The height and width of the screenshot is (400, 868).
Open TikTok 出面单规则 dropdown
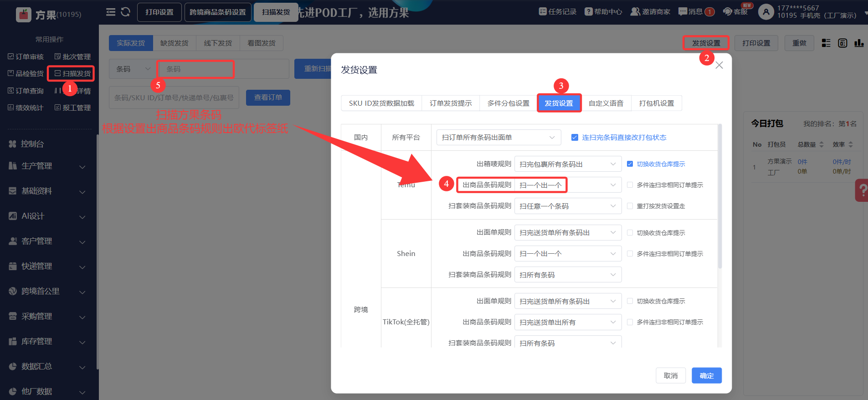tap(568, 301)
